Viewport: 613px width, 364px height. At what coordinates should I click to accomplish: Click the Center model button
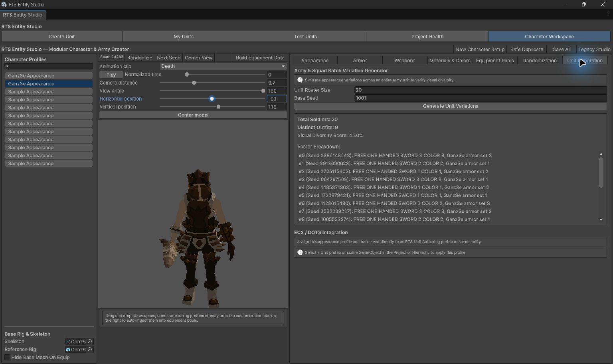[x=193, y=115]
